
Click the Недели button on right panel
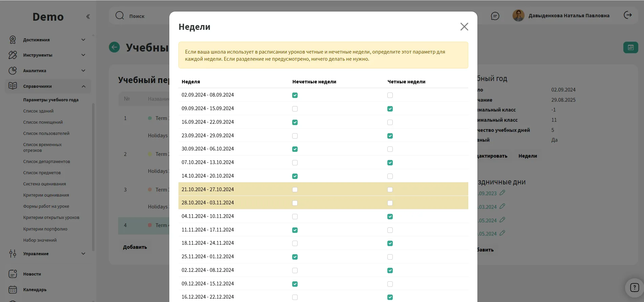coord(528,156)
